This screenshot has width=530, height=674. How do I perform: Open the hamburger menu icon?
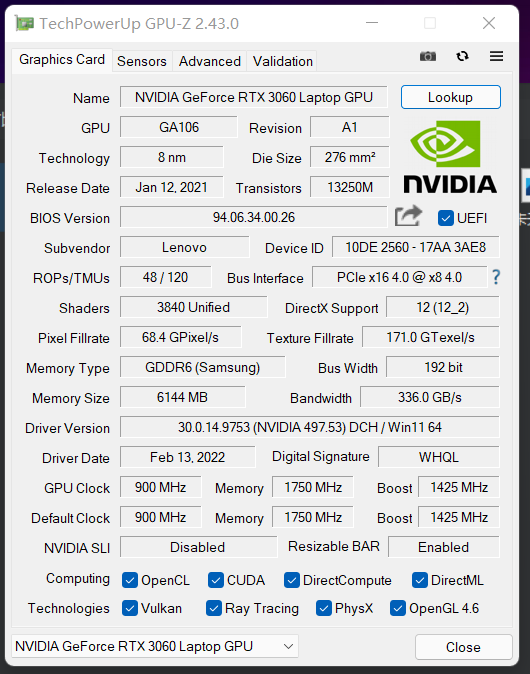(496, 56)
